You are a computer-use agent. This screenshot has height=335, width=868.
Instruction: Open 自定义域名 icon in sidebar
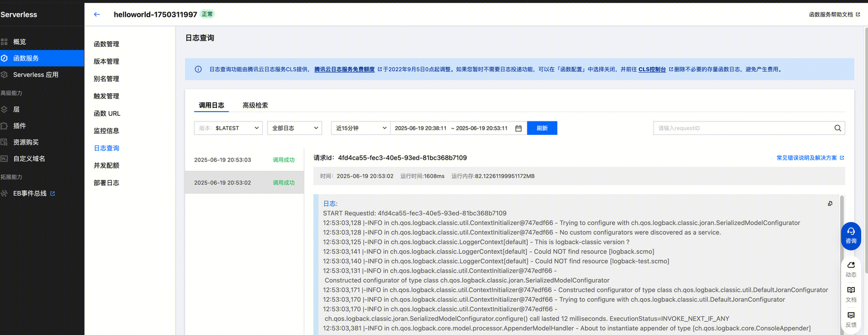[x=4, y=158]
